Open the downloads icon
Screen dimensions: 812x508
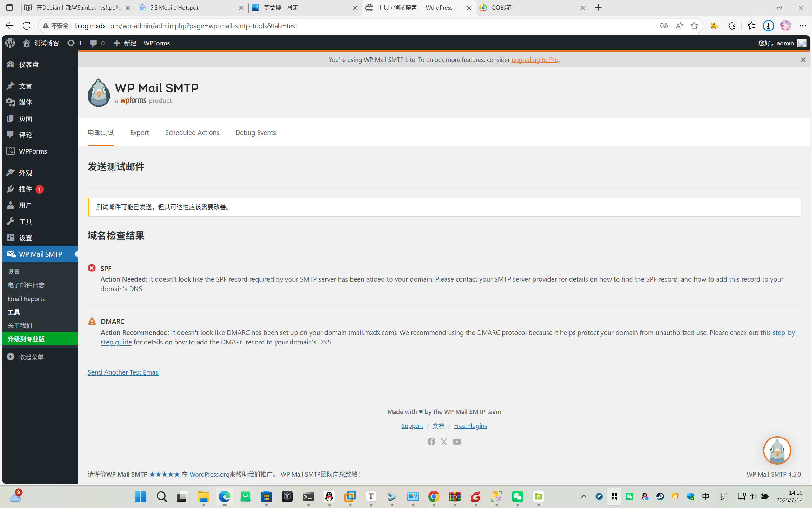click(768, 25)
